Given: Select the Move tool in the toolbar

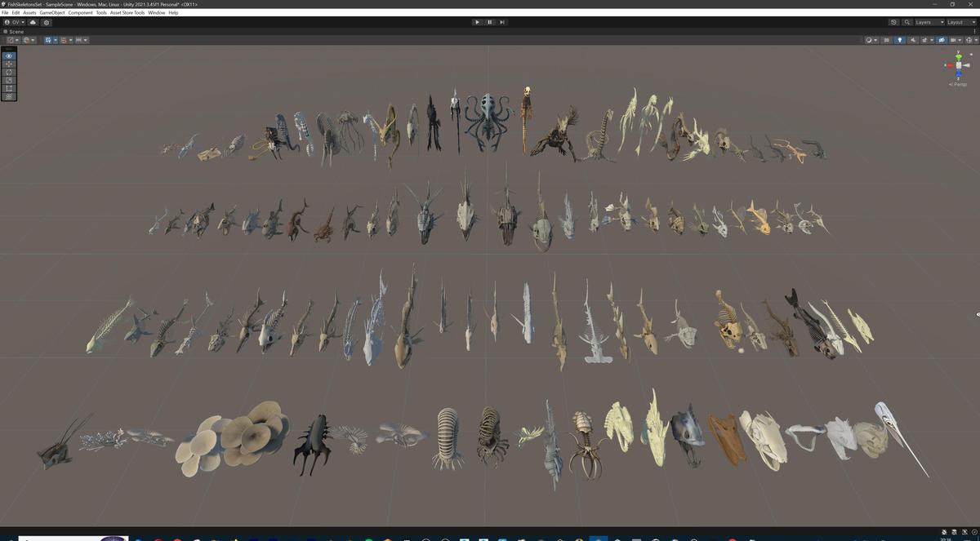Looking at the screenshot, I should (x=8, y=64).
